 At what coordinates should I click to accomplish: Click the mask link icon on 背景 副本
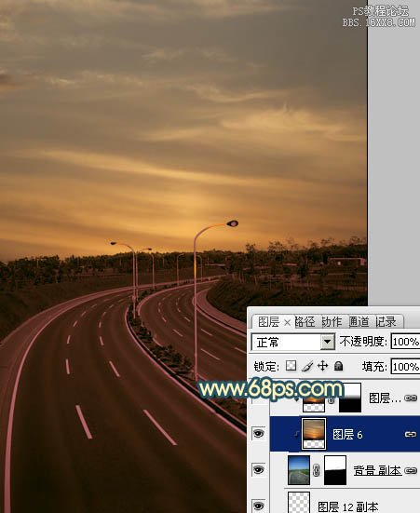click(317, 470)
